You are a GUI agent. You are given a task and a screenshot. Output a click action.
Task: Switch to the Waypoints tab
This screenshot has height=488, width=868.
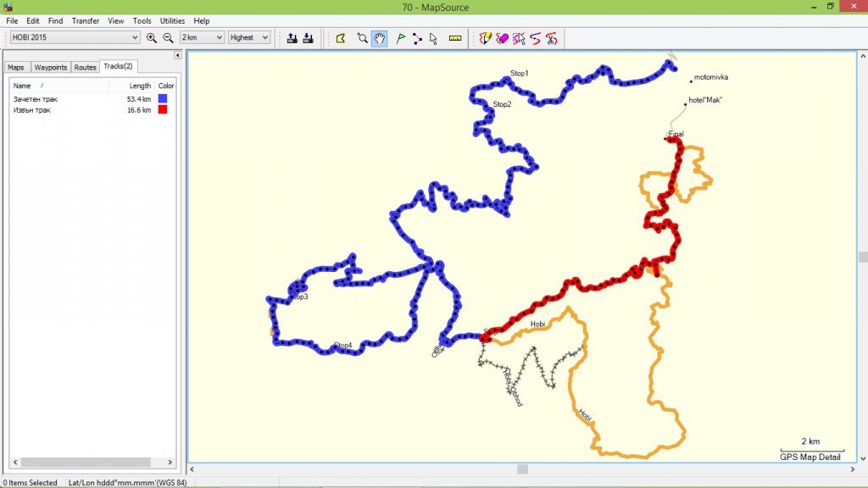pyautogui.click(x=50, y=67)
